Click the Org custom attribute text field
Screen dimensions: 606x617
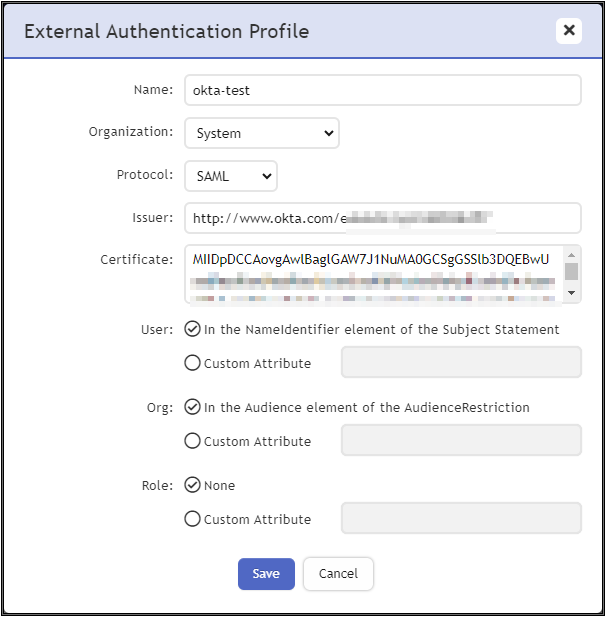(461, 441)
